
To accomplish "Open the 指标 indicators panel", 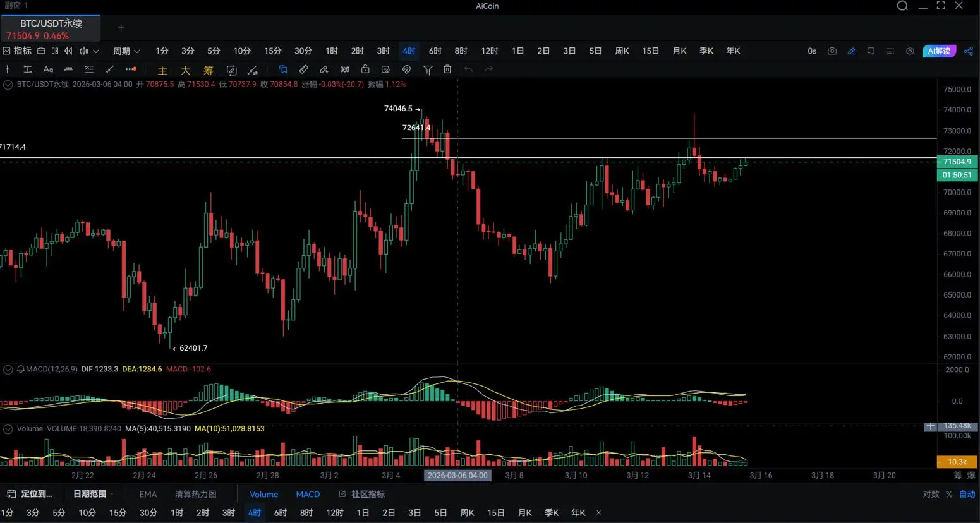I will point(17,51).
